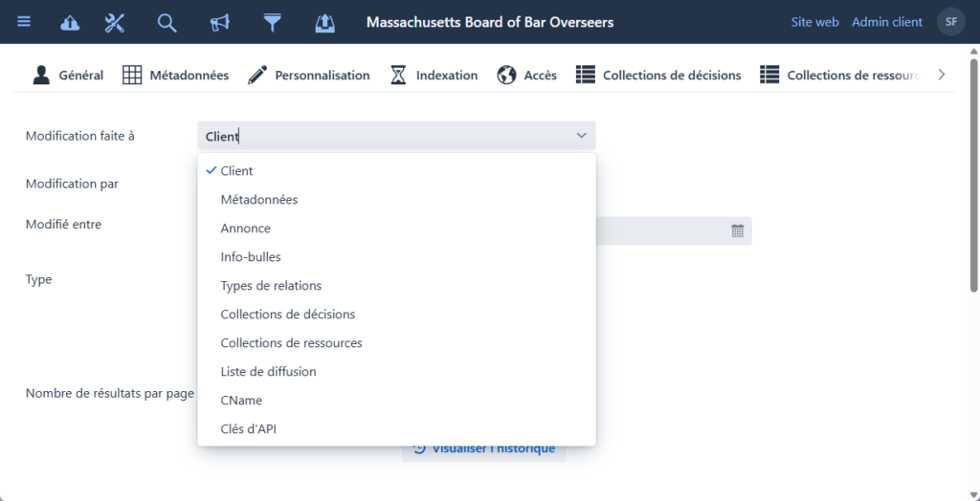Switch to the Général tab
This screenshot has width=980, height=501.
(68, 75)
